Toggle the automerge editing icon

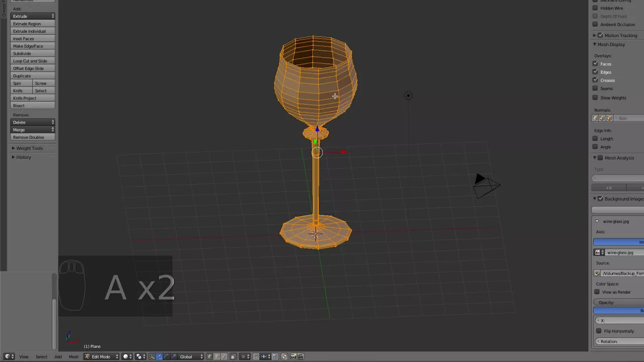pos(284,356)
